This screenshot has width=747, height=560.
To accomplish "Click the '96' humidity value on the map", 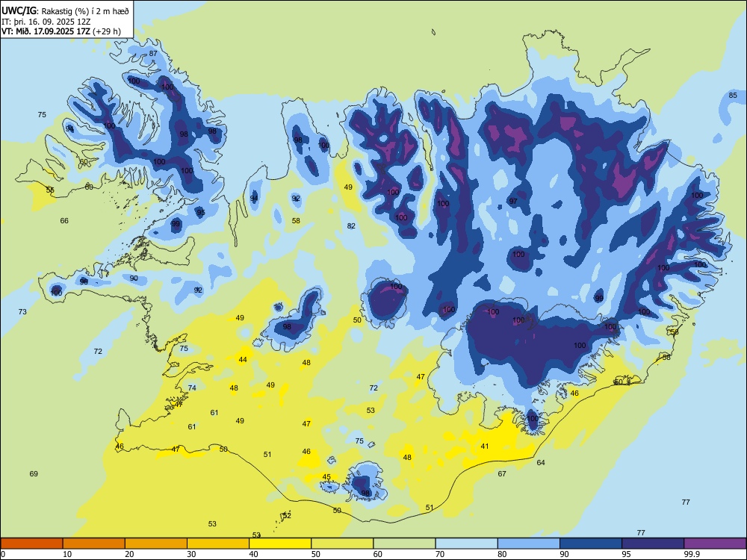I will point(84,281).
